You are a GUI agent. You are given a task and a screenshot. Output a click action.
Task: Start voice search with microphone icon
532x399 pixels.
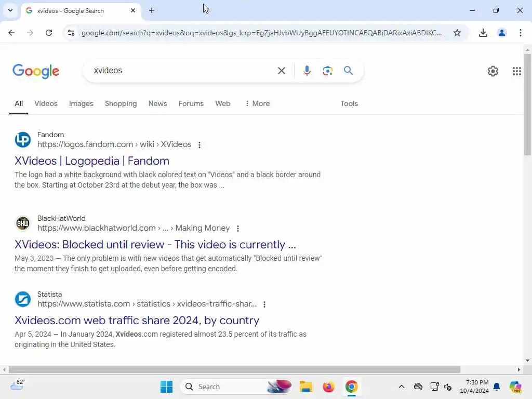[x=307, y=71]
